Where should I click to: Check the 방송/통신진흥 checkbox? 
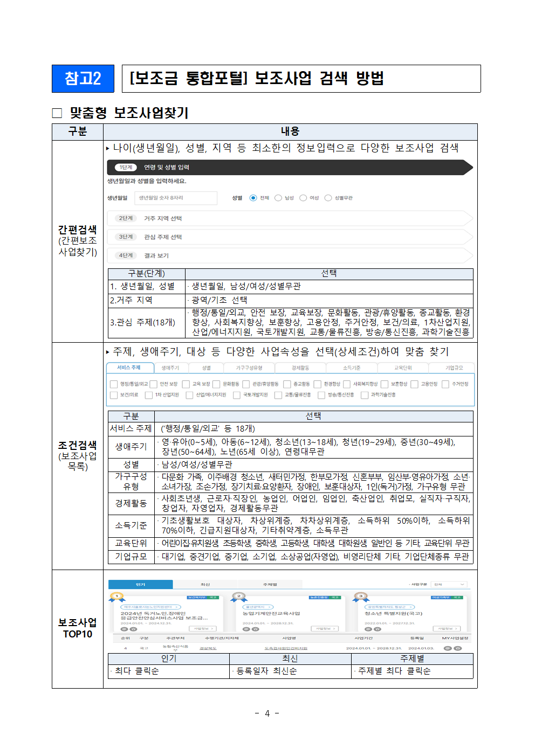(x=321, y=395)
